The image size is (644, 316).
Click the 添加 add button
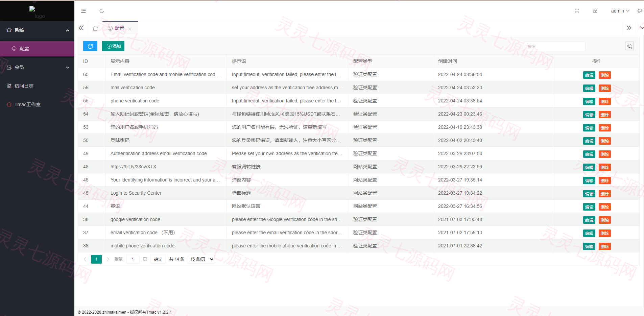pyautogui.click(x=113, y=46)
